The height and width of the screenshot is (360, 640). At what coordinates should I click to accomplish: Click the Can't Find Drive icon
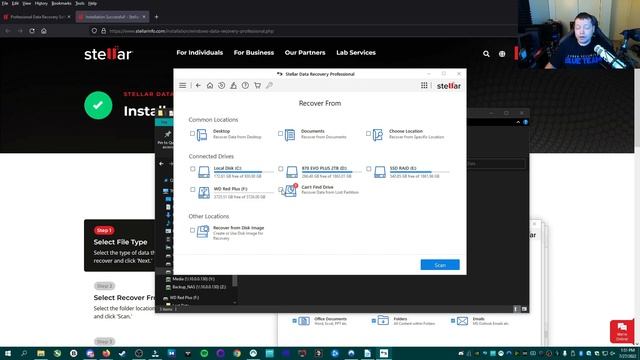point(291,190)
